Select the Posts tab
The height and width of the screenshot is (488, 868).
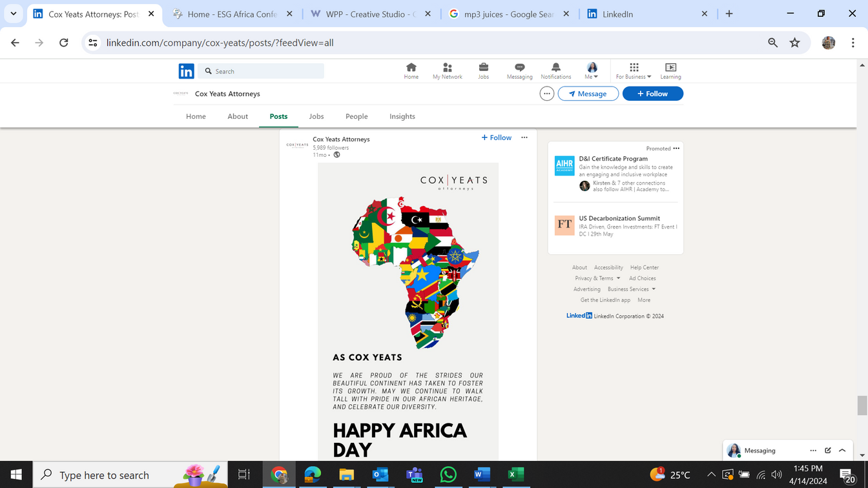coord(278,116)
